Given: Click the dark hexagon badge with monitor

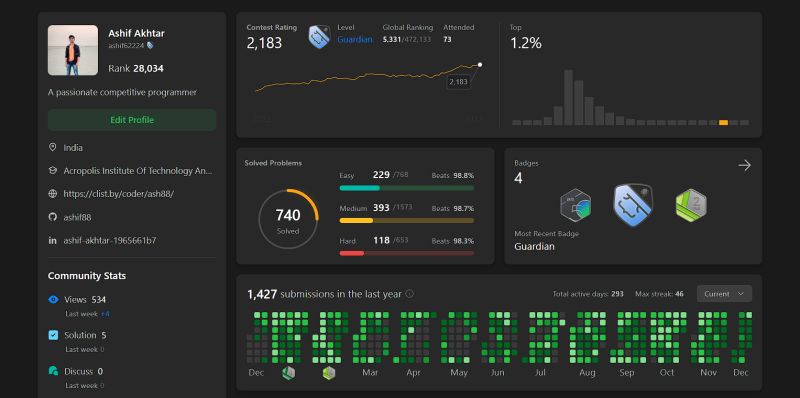Looking at the screenshot, I should [x=575, y=205].
